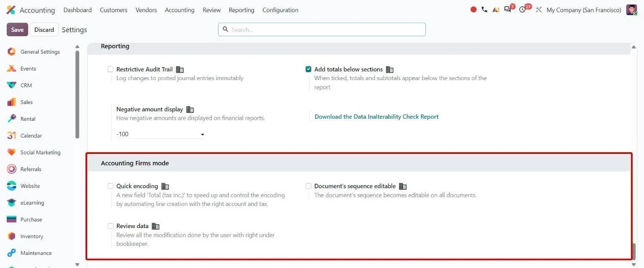Click company icon next to Add totals below sections
644x268 pixels.
coord(390,70)
